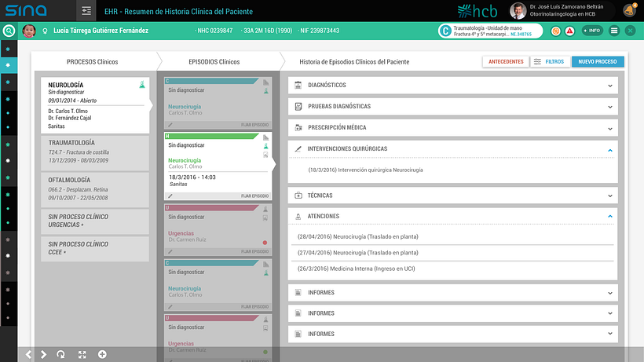Collapse the ATENCIONES section chevron
The width and height of the screenshot is (644, 362).
(x=610, y=216)
